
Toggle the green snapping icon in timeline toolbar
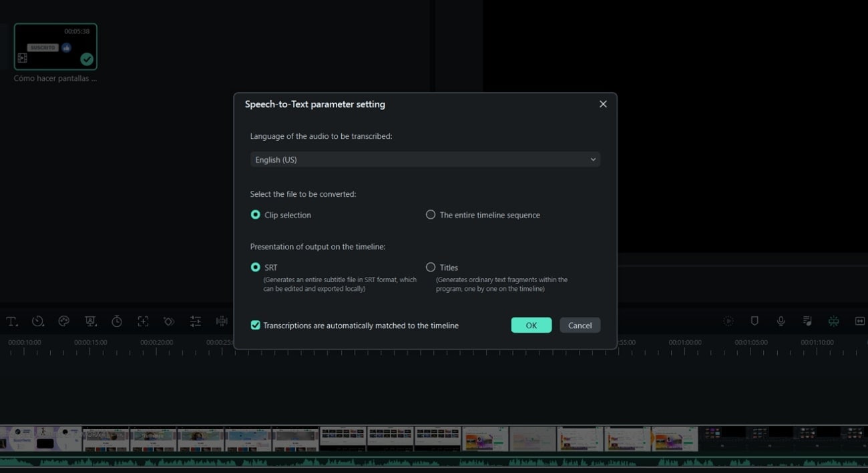pos(833,321)
